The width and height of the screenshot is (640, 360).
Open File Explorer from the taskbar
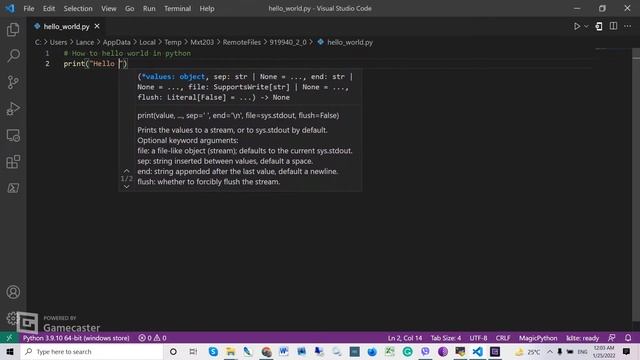click(x=231, y=351)
